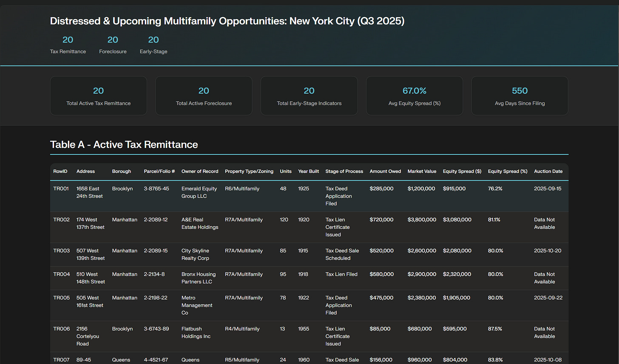
Task: Select the $595,000 equity spread cell
Action: tap(455, 329)
